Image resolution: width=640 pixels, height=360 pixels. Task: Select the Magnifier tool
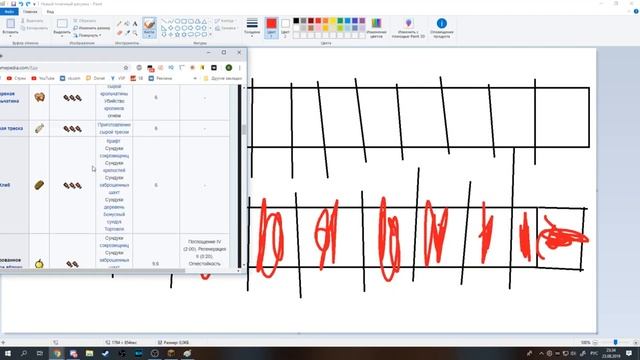(x=135, y=33)
